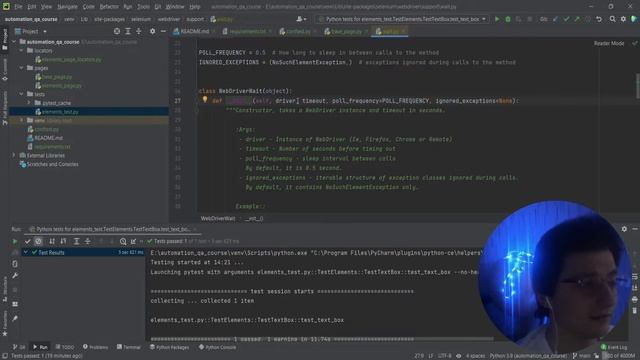Toggle Reader Mode in editor
Screen dimensions: 640x360
pos(609,43)
